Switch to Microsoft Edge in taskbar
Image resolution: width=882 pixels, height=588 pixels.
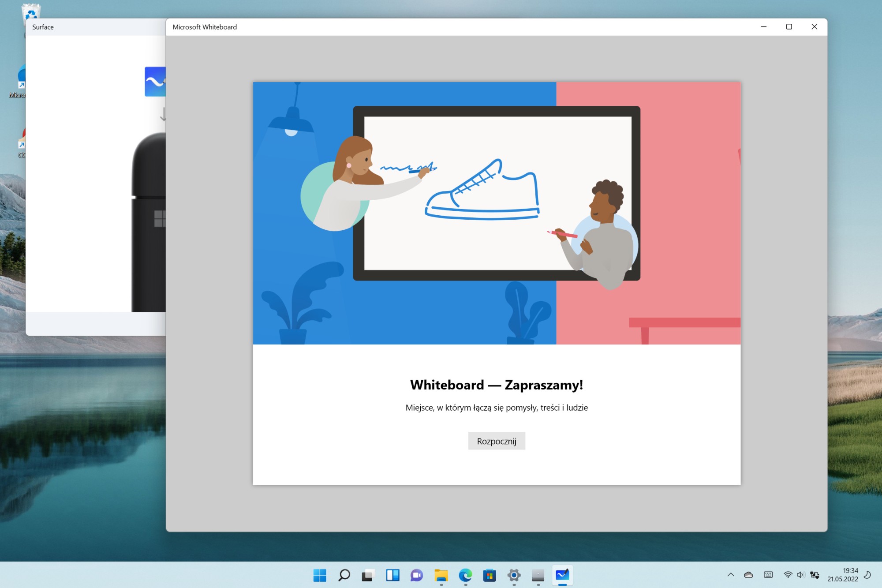pyautogui.click(x=465, y=575)
